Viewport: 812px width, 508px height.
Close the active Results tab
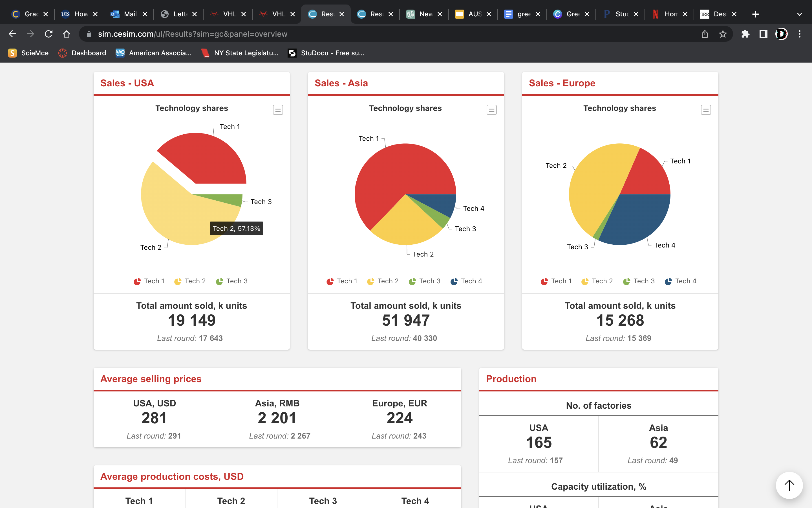point(342,14)
